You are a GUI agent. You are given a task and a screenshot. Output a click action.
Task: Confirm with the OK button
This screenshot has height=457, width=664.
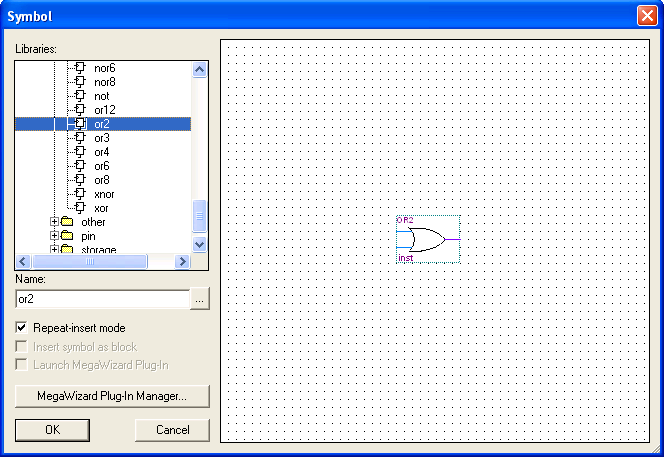[x=52, y=429]
